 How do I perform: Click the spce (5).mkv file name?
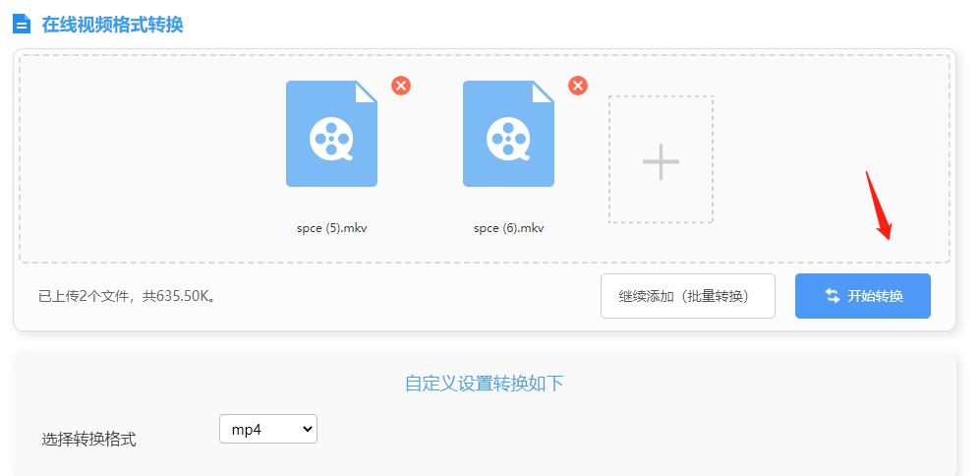[332, 228]
